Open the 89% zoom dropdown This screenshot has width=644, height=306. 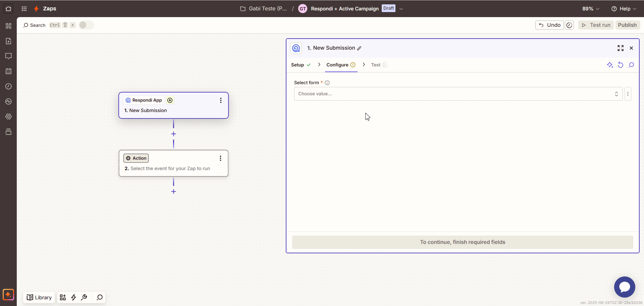(x=591, y=9)
